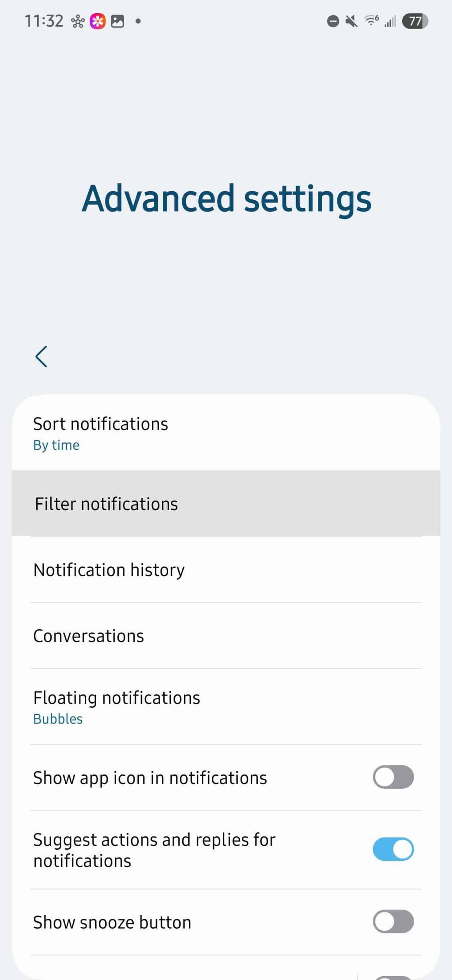452x980 pixels.
Task: Tap the muted sound status icon
Action: [x=352, y=21]
